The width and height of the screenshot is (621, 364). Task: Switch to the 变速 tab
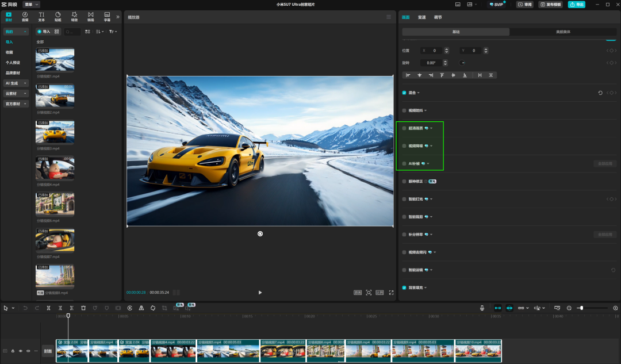tap(421, 17)
